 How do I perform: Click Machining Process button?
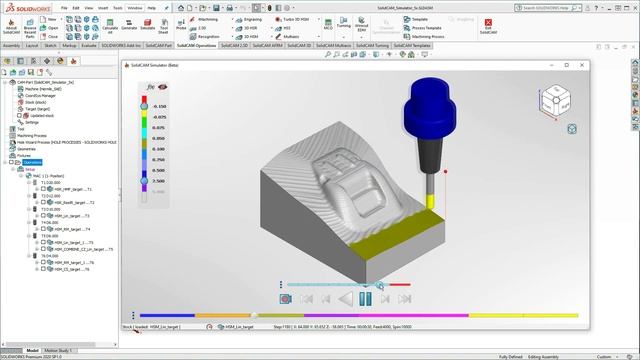click(x=424, y=37)
